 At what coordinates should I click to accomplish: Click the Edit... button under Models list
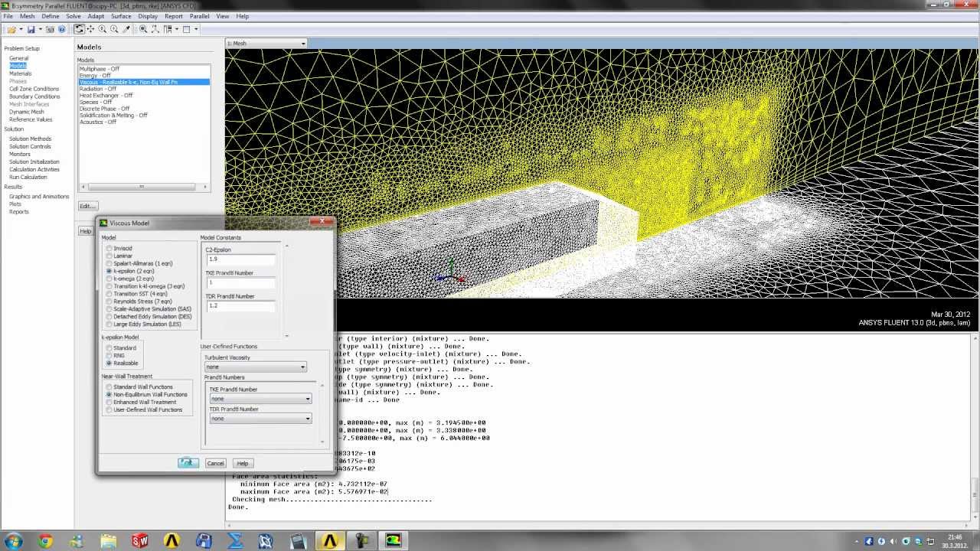pos(87,206)
